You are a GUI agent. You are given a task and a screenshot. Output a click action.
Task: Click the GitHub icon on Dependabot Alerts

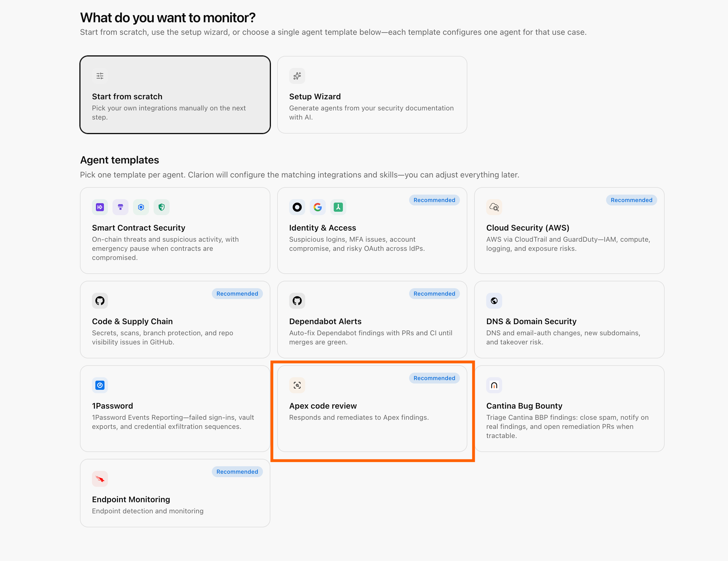coord(297,301)
